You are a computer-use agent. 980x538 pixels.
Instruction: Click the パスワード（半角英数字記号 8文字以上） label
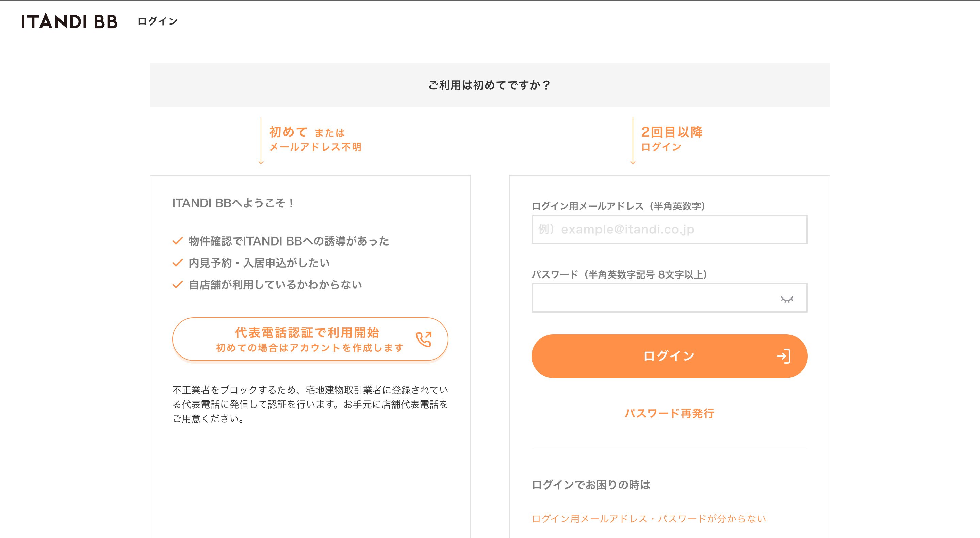(x=619, y=274)
